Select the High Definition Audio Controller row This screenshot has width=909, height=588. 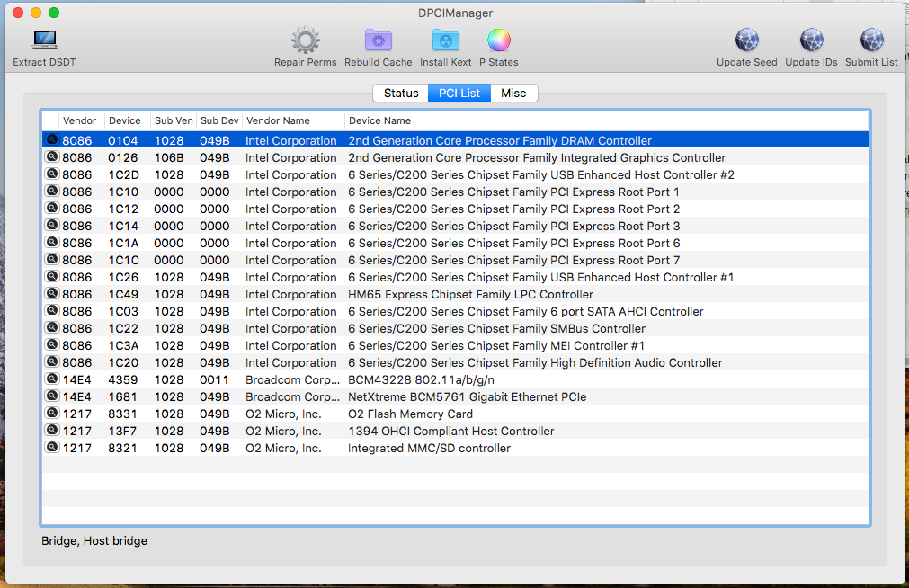click(535, 362)
